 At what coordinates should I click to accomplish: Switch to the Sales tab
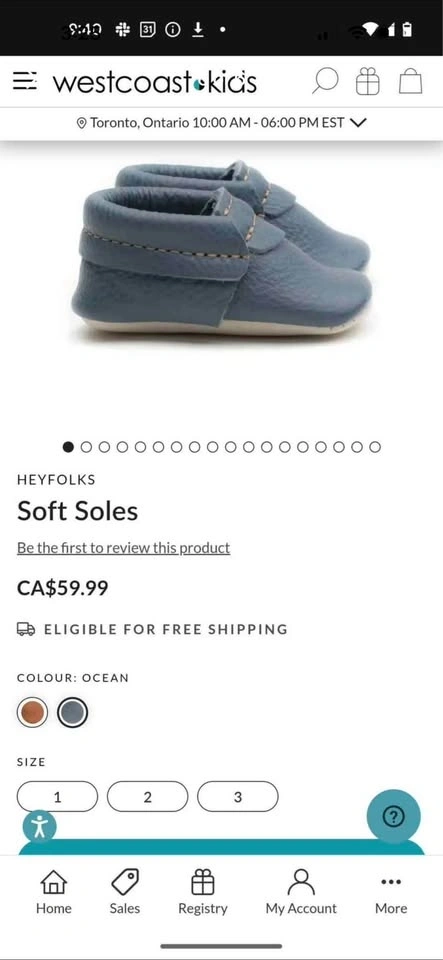pos(125,892)
